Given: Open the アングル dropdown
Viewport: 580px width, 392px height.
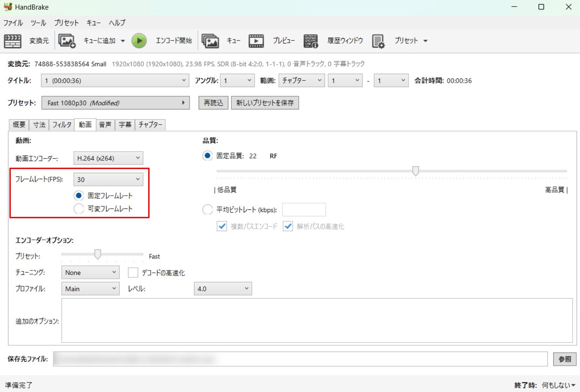Looking at the screenshot, I should click(237, 80).
